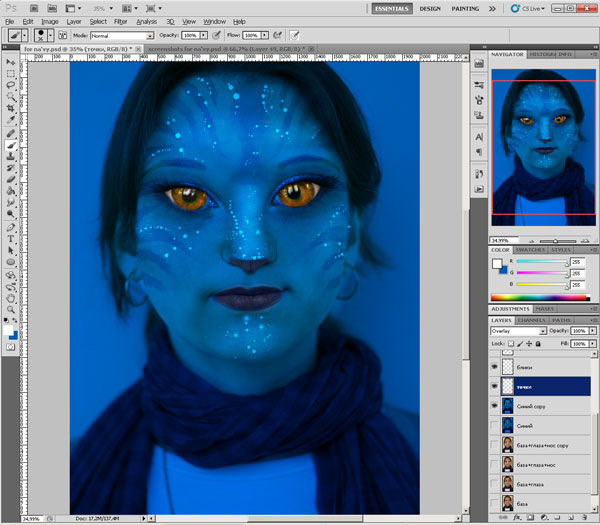Image resolution: width=600 pixels, height=525 pixels.
Task: Click the foreground color swatch in toolbox
Action: 7,331
